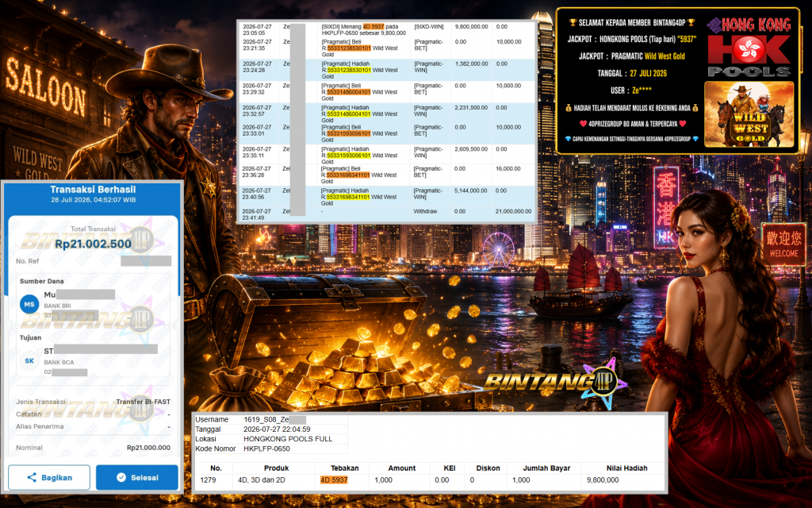Screen dimensions: 812x508
Task: Click 'SELAMAT KEPADA MEMBER BINTANG4DP' banner headline
Action: (x=632, y=23)
